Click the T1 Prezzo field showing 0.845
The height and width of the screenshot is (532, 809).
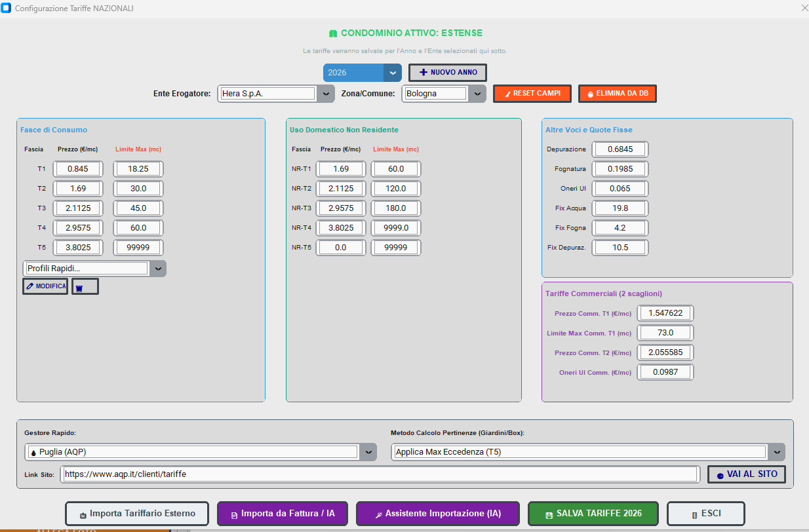(x=78, y=169)
